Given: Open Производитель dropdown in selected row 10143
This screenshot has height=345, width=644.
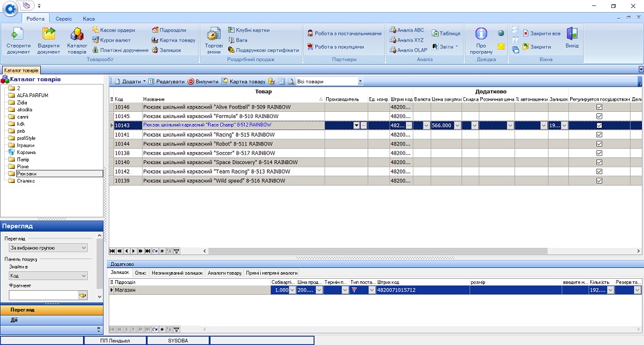Looking at the screenshot, I should click(356, 125).
